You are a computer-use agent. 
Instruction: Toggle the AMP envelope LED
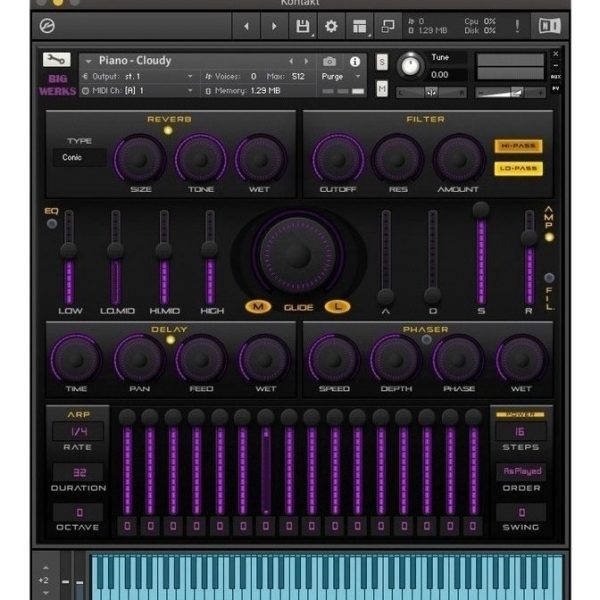549,237
